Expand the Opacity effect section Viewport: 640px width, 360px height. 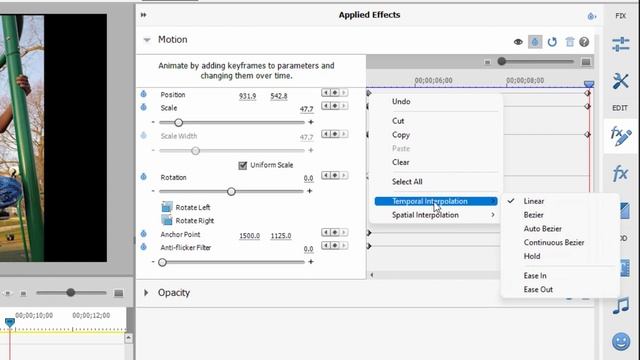146,293
